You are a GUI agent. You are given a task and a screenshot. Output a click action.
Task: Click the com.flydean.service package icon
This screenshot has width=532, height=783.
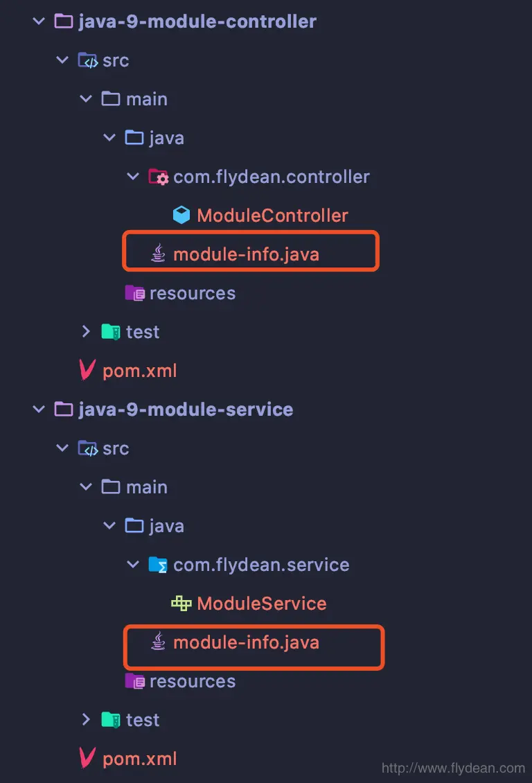158,565
